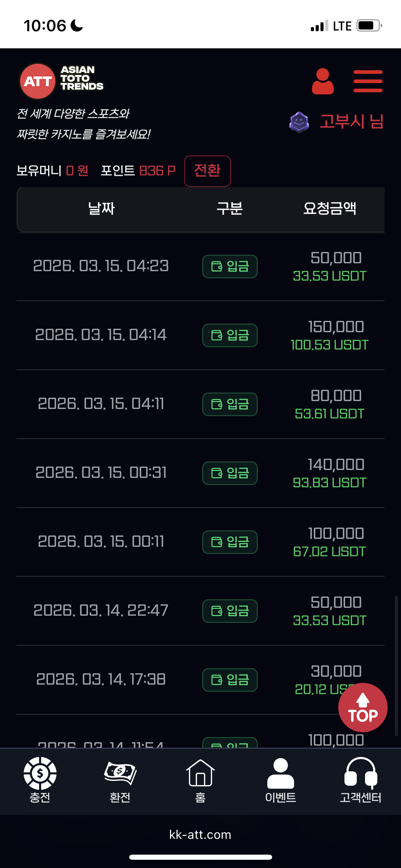Tap 입금 badge for 03.15 04:23 entry
Image resolution: width=401 pixels, height=868 pixels.
[230, 266]
